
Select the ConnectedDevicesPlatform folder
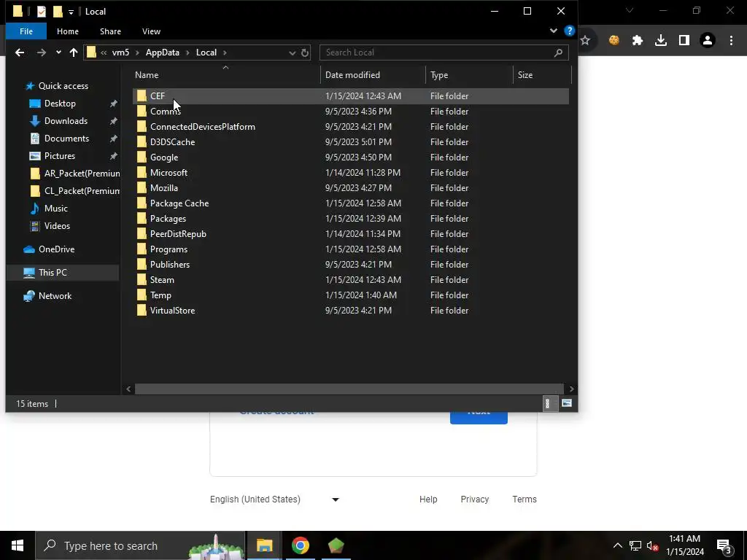pyautogui.click(x=351, y=127)
